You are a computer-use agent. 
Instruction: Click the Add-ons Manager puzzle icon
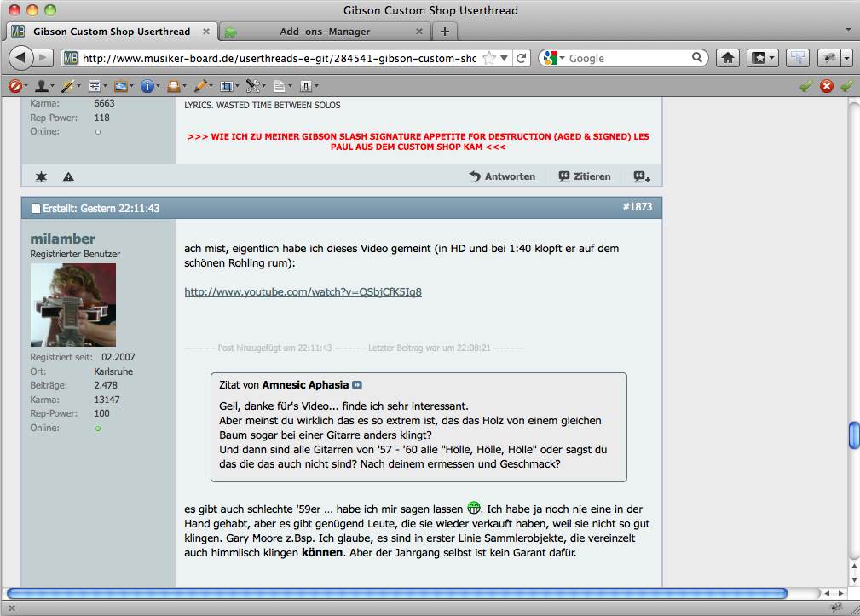pos(230,32)
